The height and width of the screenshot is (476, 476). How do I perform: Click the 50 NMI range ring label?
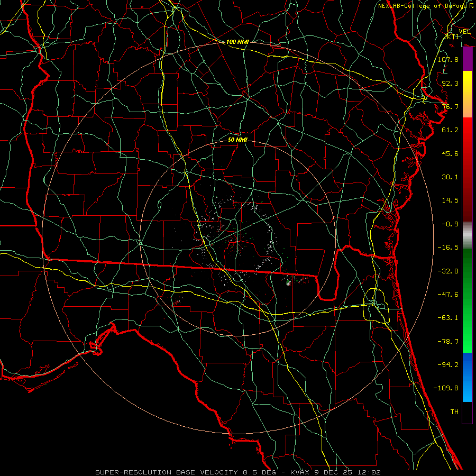pos(237,140)
